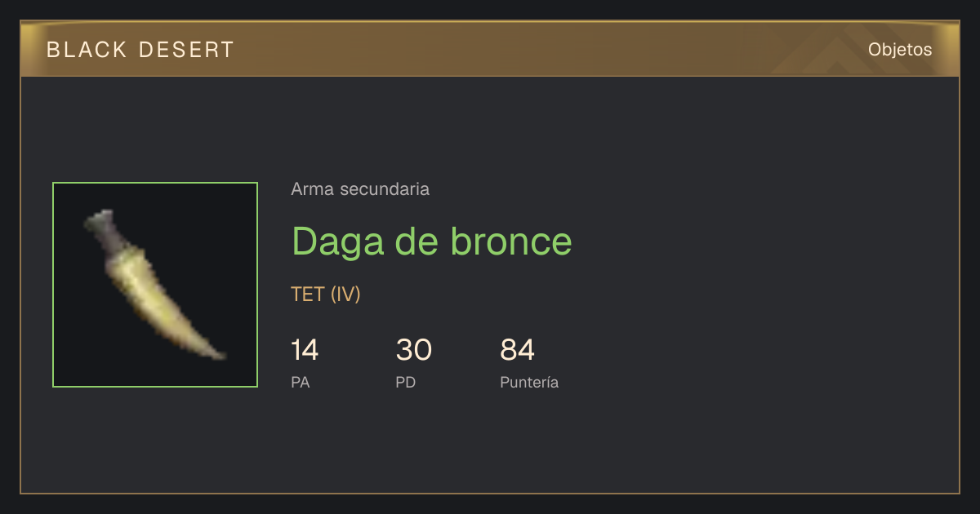Viewport: 980px width, 514px height.
Task: Open the Objetos link in header
Action: click(x=900, y=49)
